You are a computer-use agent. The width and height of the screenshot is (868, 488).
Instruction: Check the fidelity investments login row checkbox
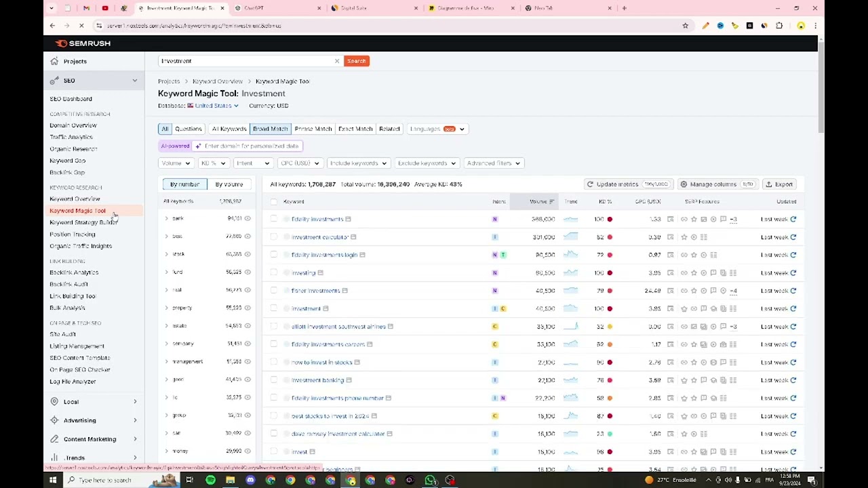(x=274, y=255)
